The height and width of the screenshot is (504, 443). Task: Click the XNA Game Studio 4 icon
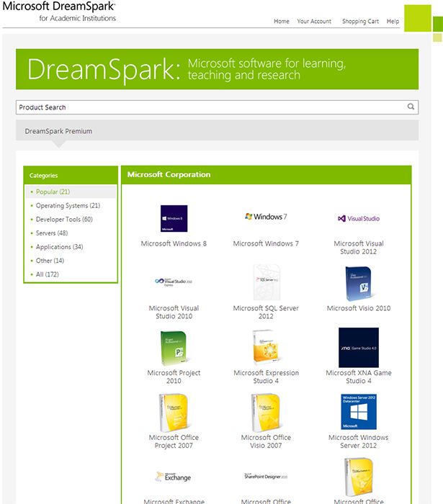click(x=359, y=347)
